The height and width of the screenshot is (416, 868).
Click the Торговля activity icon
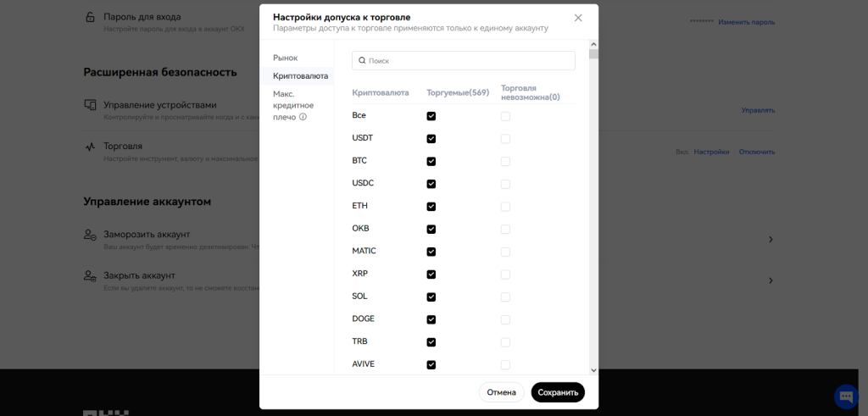click(90, 147)
